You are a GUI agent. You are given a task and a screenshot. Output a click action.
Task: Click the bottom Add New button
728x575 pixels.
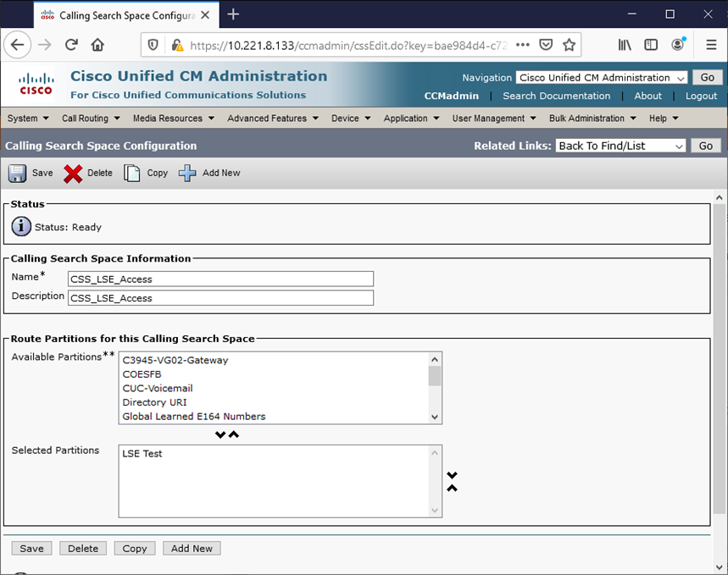click(x=192, y=549)
